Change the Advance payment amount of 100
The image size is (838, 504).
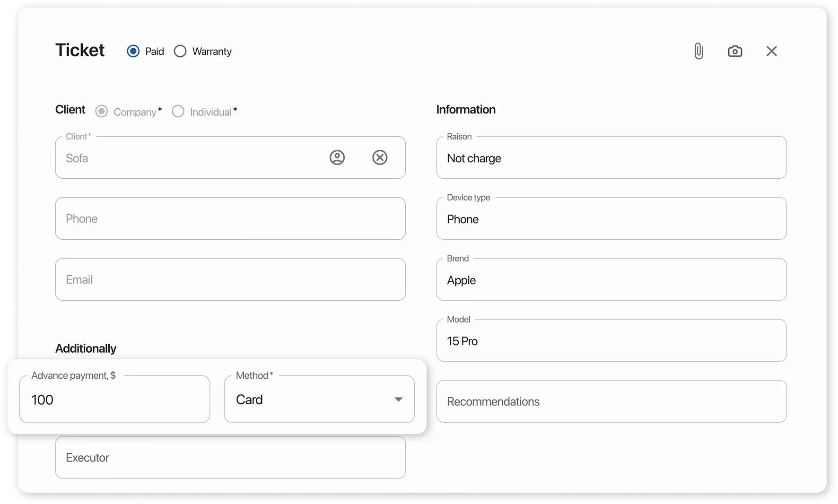coord(114,399)
